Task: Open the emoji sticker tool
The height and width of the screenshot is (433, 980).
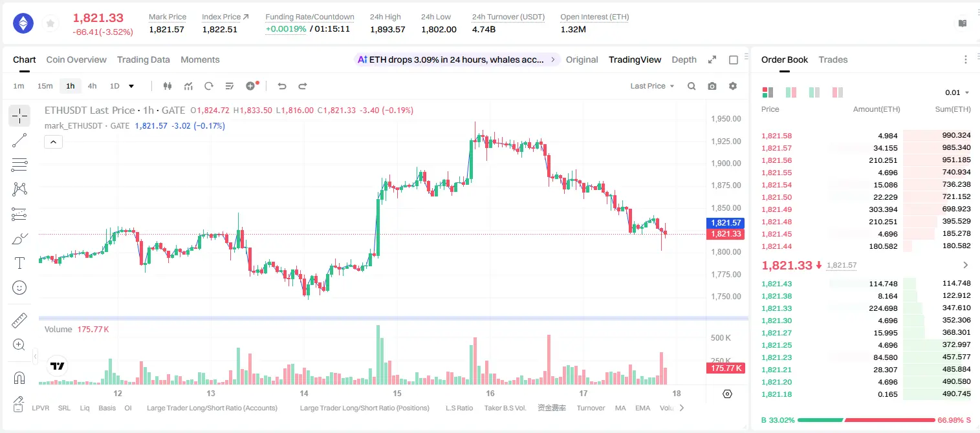Action: [19, 288]
